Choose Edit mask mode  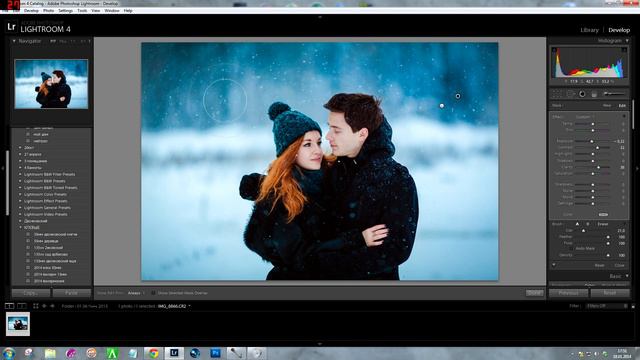[622, 106]
